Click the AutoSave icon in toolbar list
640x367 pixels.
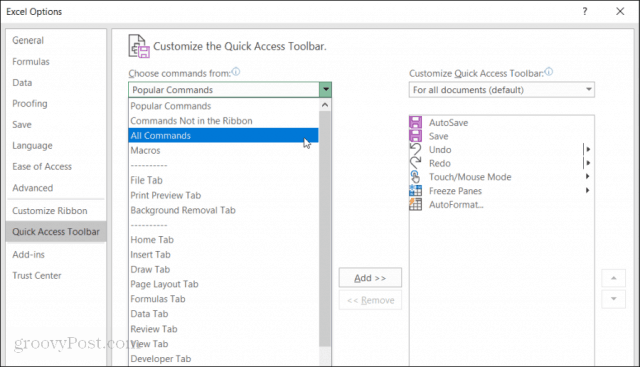click(x=416, y=122)
